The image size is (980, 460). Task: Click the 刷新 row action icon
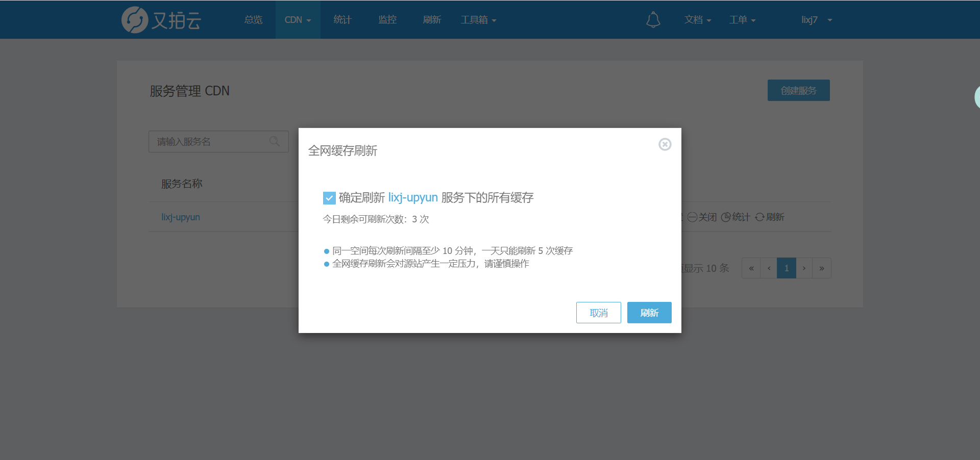(759, 217)
